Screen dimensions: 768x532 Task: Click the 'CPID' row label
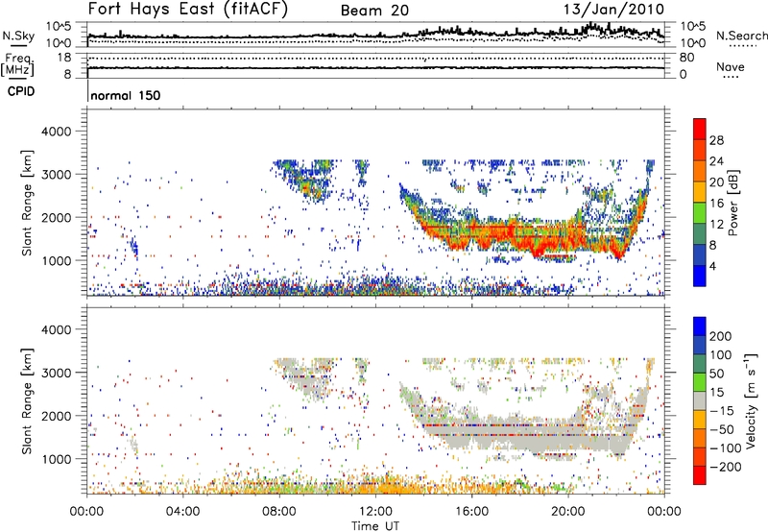(21, 91)
